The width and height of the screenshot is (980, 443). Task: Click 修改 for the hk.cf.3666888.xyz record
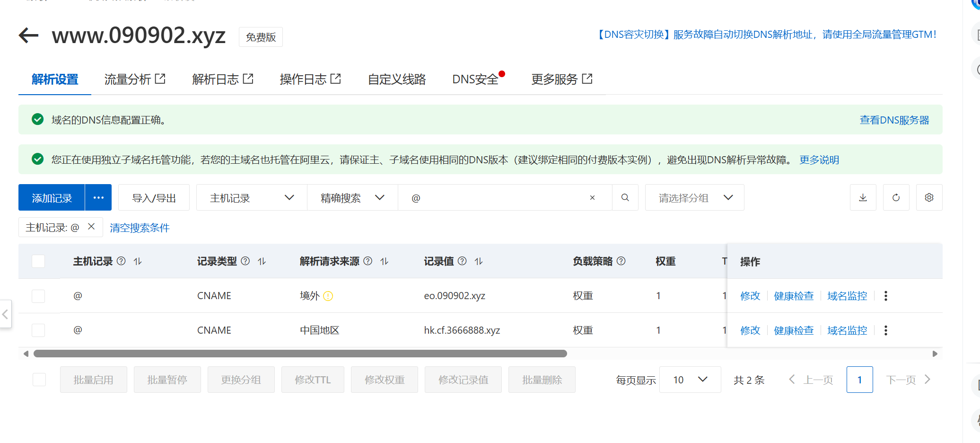point(750,330)
